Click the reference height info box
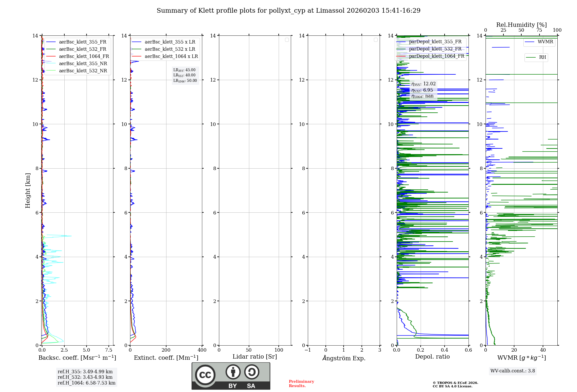 pyautogui.click(x=86, y=377)
